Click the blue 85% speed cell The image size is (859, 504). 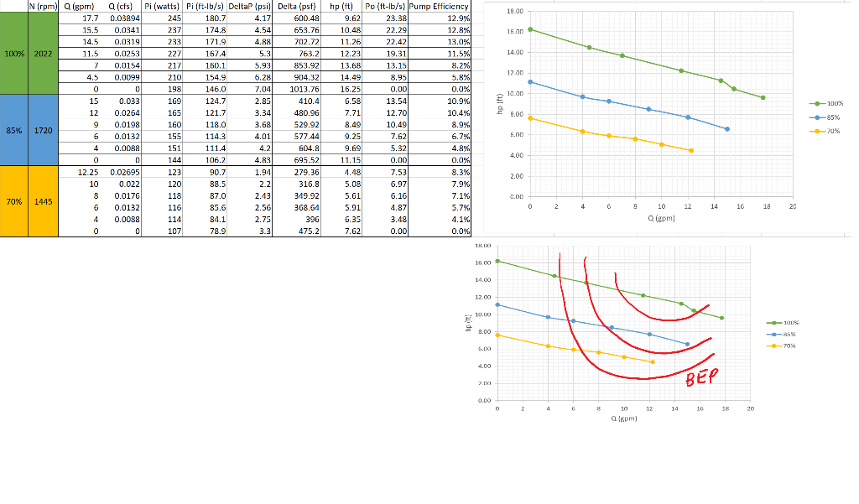click(13, 132)
